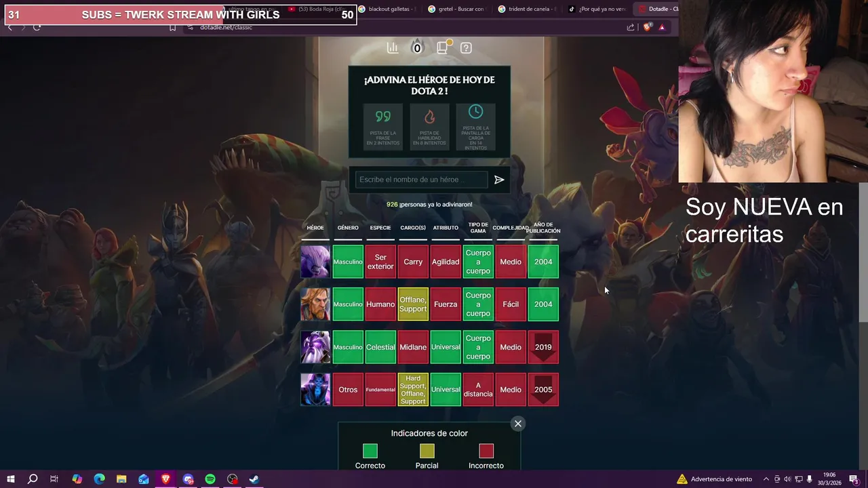This screenshot has width=868, height=488.
Task: Click the yellow 'Parcial' swatch
Action: coord(427,451)
